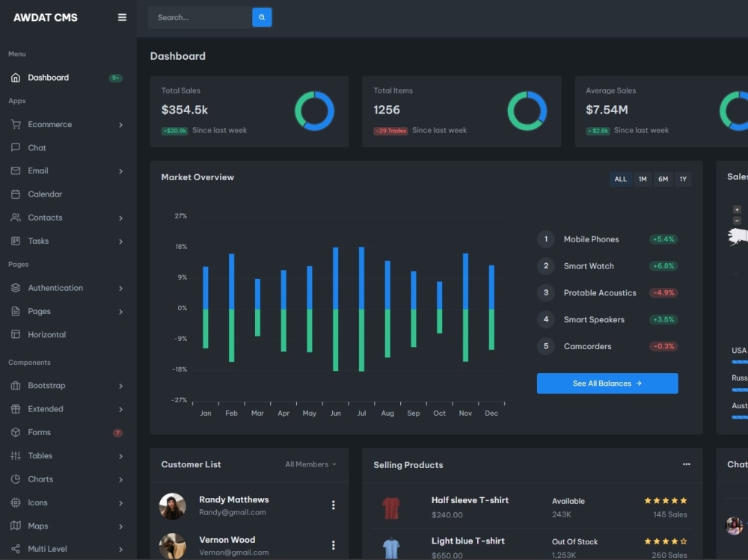This screenshot has height=560, width=748.
Task: Click the Bootstrap briefcase icon
Action: coord(16,385)
